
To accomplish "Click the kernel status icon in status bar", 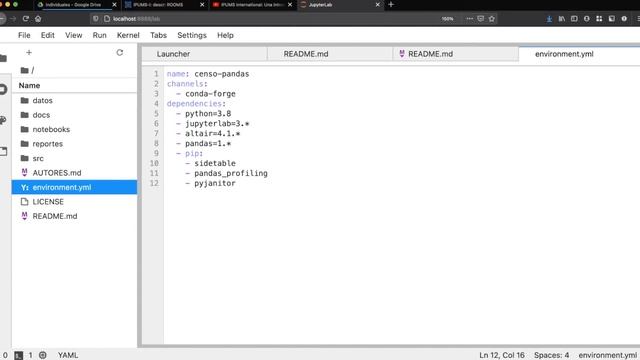I will (x=42, y=355).
